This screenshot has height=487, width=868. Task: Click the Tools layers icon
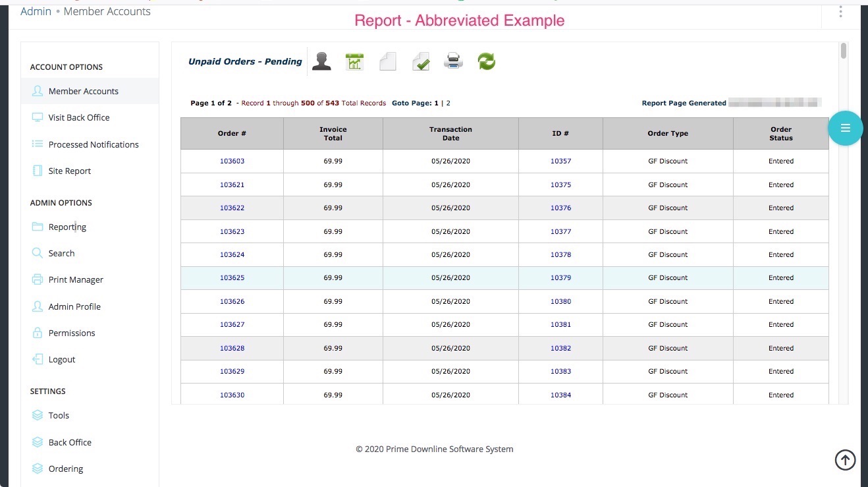click(38, 415)
